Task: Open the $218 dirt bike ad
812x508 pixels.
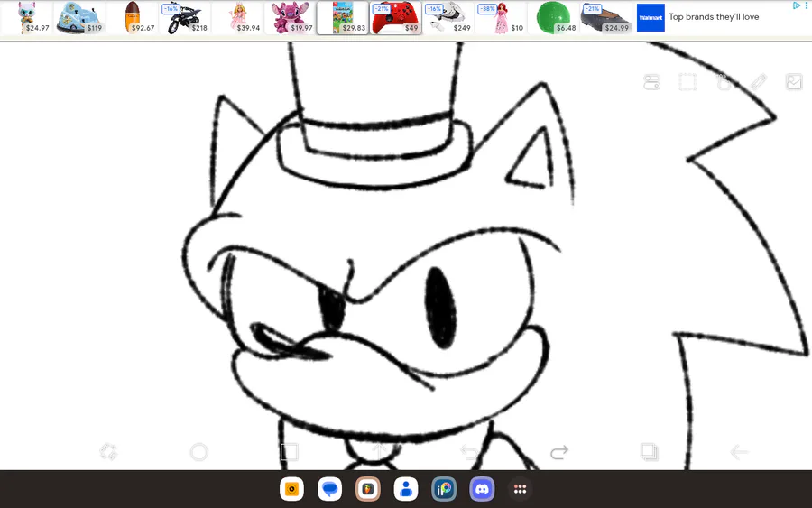Action: [185, 18]
